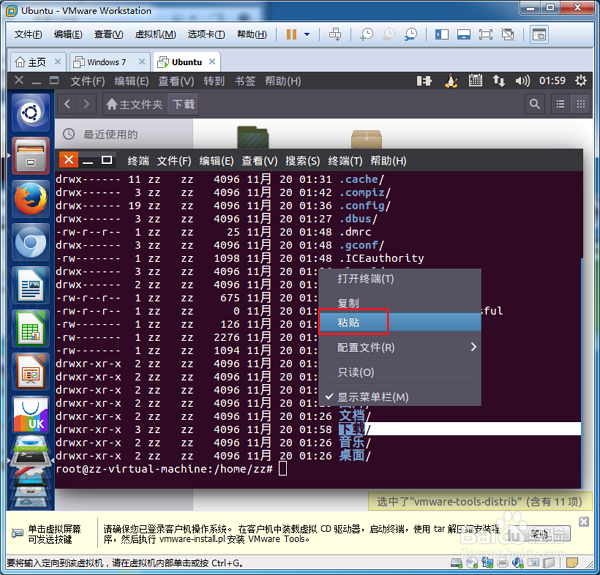The width and height of the screenshot is (600, 575).
Task: Switch to Unity mode in the VMware toolbar
Action: tap(508, 35)
